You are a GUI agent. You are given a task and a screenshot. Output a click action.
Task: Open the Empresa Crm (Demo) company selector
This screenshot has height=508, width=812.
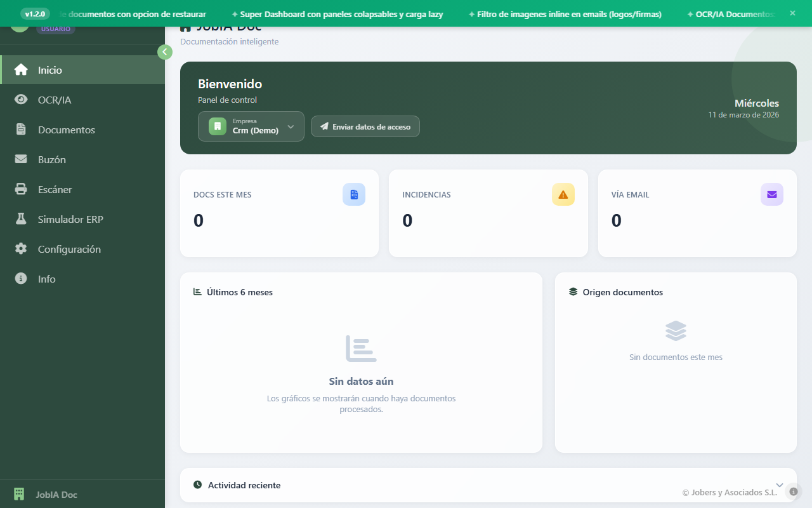(x=251, y=126)
